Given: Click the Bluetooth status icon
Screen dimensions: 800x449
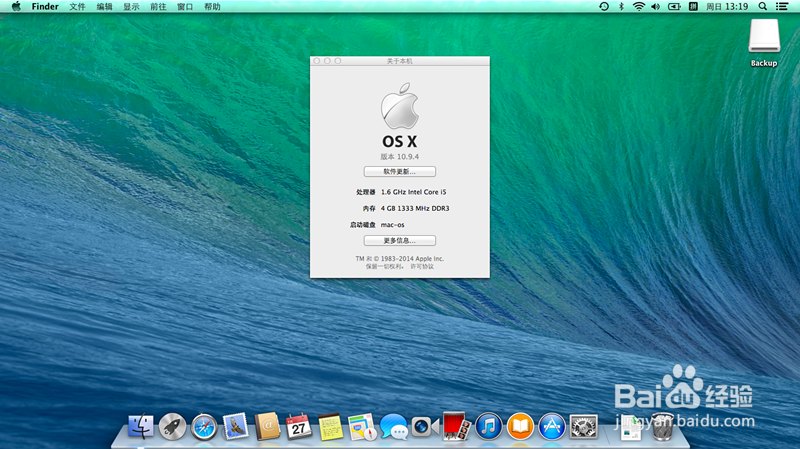Looking at the screenshot, I should click(x=621, y=7).
